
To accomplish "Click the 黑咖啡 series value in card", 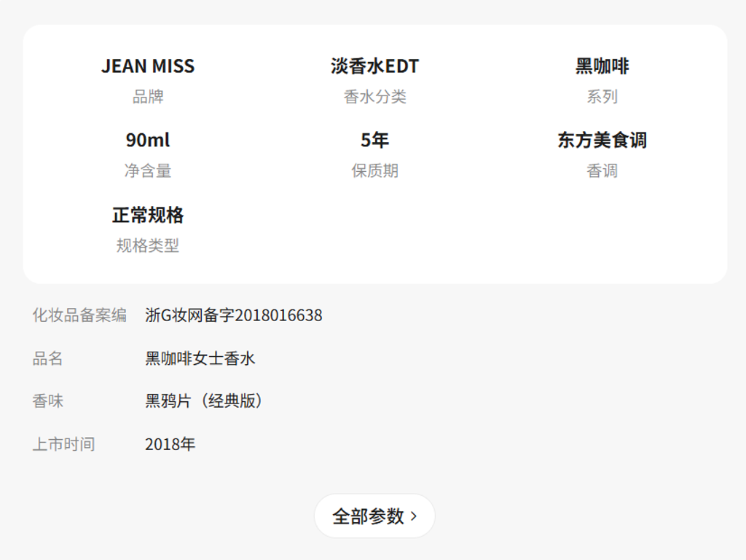I will point(602,66).
